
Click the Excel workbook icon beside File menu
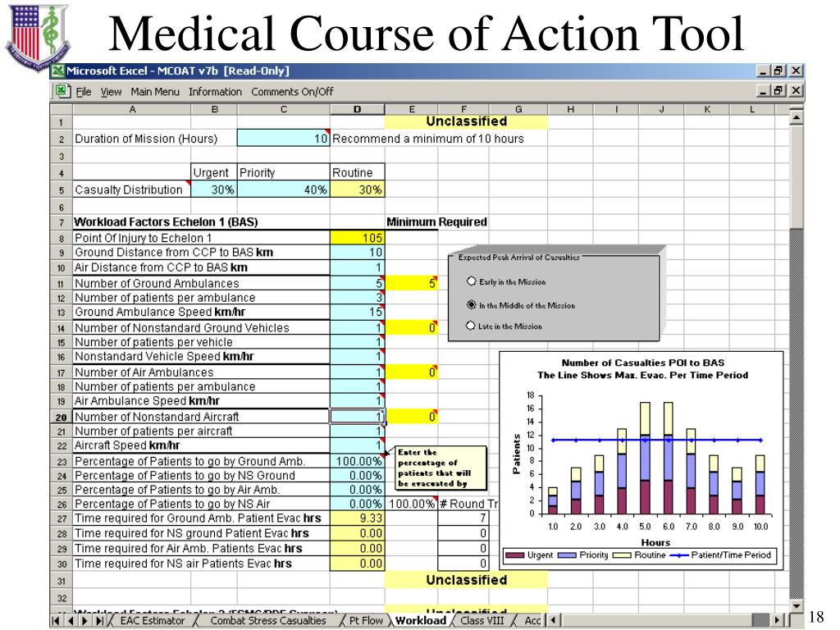[x=63, y=91]
